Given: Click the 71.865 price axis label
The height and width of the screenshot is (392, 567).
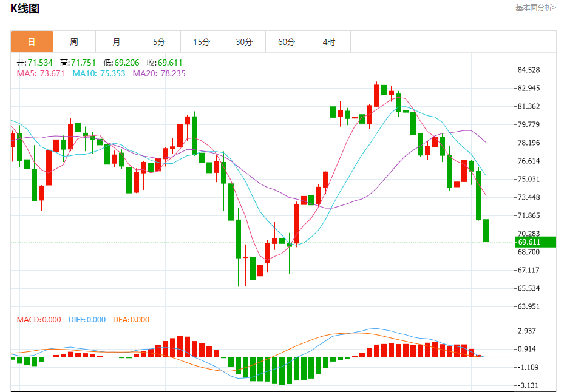Looking at the screenshot, I should 529,215.
